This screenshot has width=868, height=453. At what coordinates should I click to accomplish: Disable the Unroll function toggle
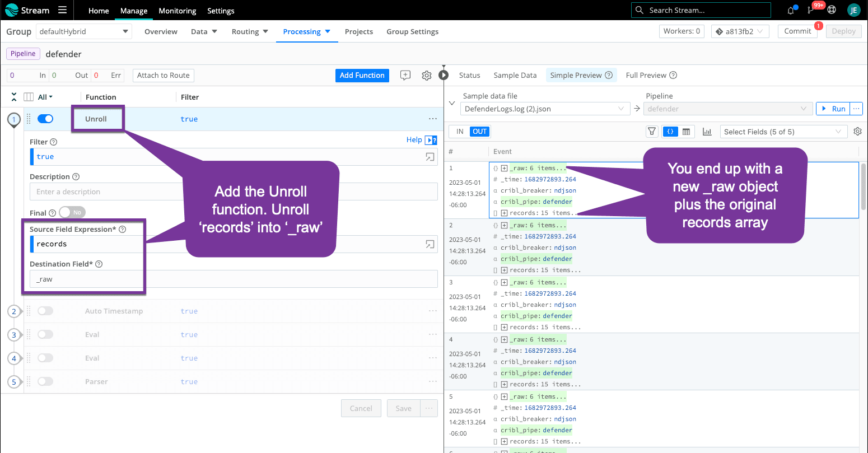coord(45,119)
